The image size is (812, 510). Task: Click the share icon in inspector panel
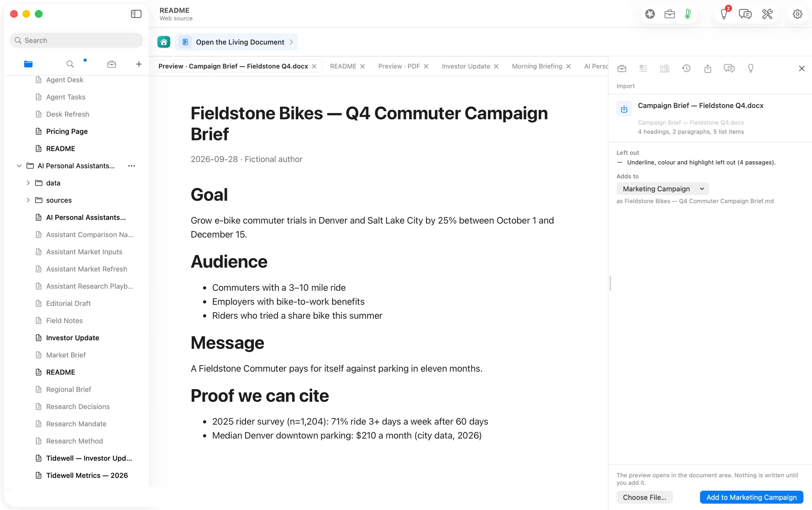708,68
